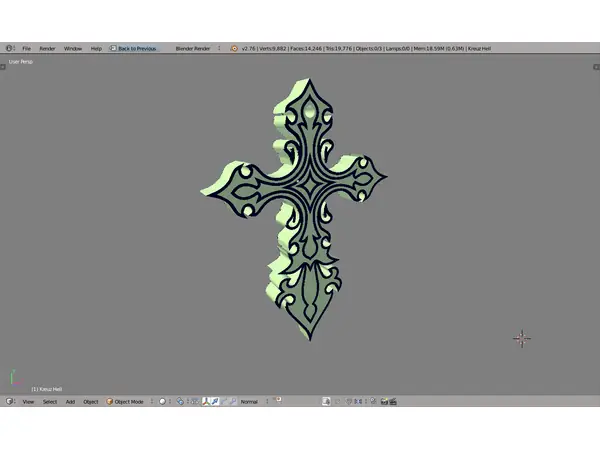Open the 3D View editor type selector
This screenshot has width=600, height=450.
coord(10,401)
